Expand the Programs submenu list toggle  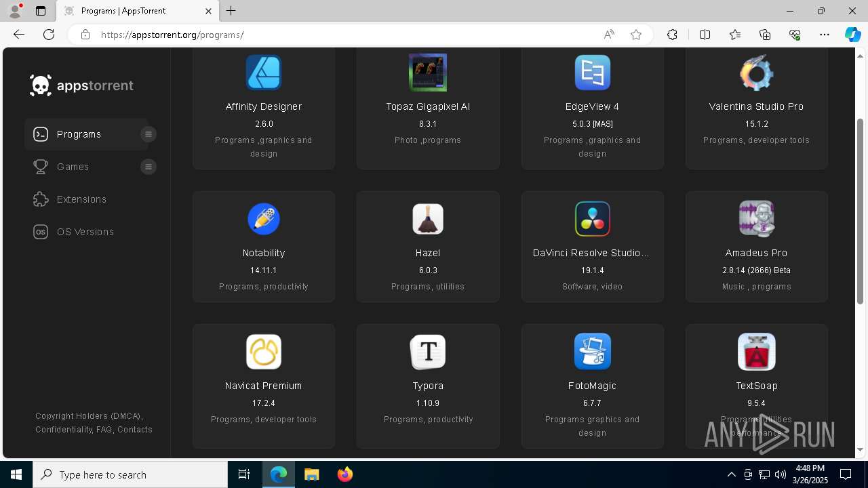(x=149, y=134)
